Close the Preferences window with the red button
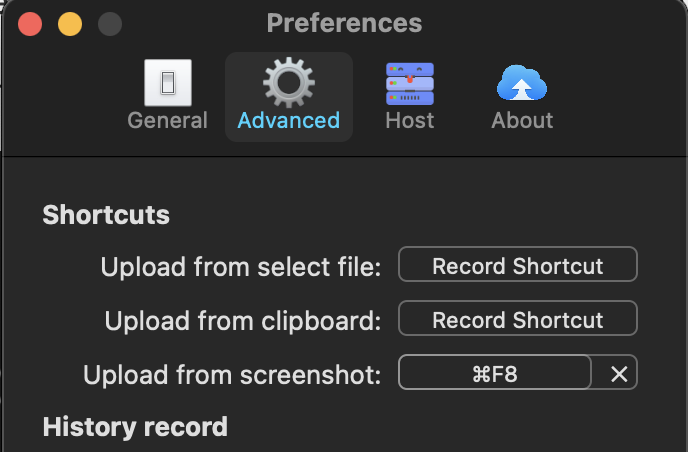Screen dimensions: 688x452 [x=30, y=23]
